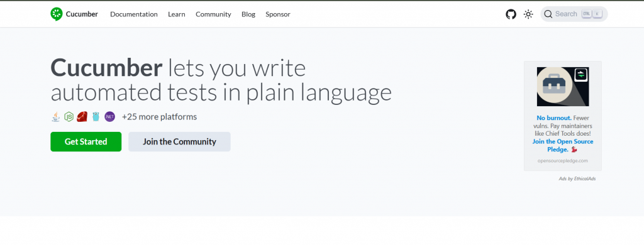Open the Learn navigation item
The width and height of the screenshot is (644, 245).
point(177,14)
